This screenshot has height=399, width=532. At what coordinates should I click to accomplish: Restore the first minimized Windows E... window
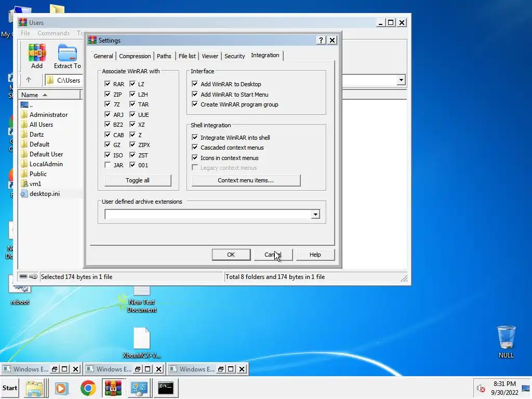point(54,369)
